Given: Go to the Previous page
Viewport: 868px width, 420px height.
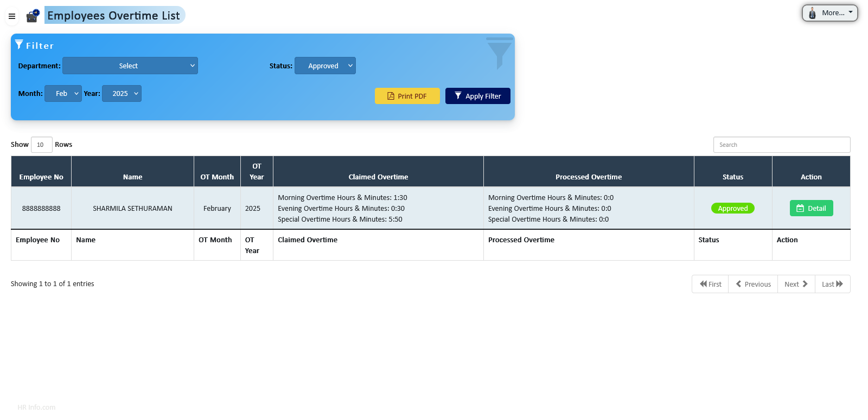Looking at the screenshot, I should point(753,284).
